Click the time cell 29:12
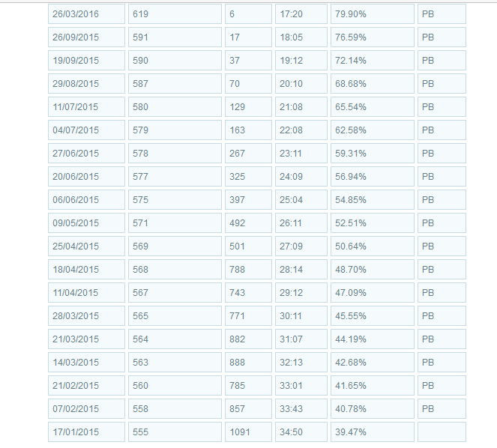The height and width of the screenshot is (448, 497). coord(301,293)
